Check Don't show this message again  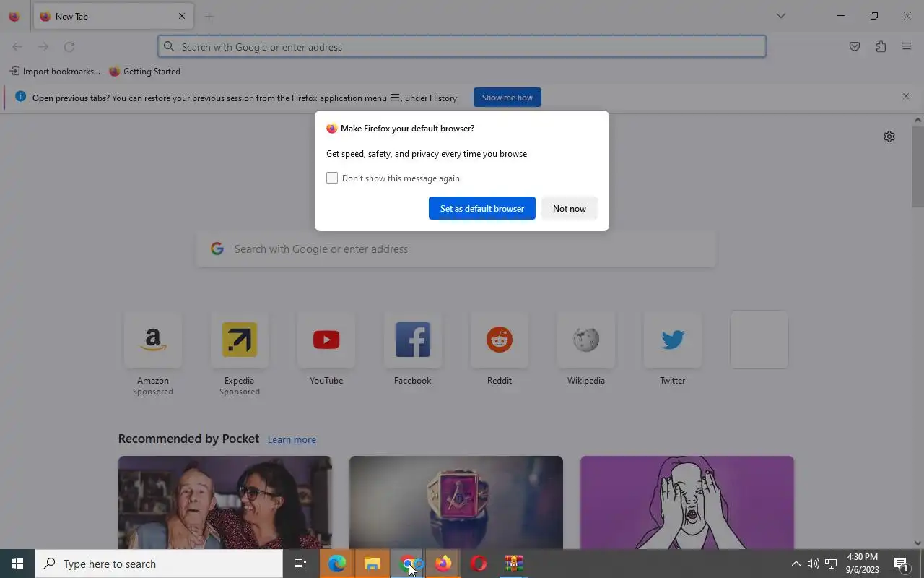tap(332, 178)
